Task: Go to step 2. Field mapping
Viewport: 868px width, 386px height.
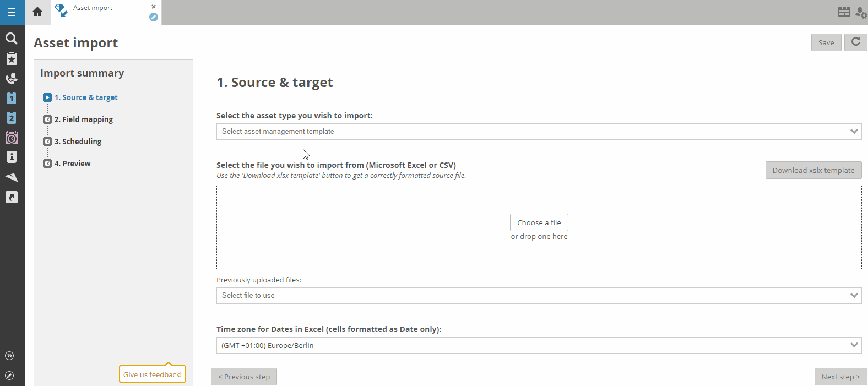Action: (x=84, y=119)
